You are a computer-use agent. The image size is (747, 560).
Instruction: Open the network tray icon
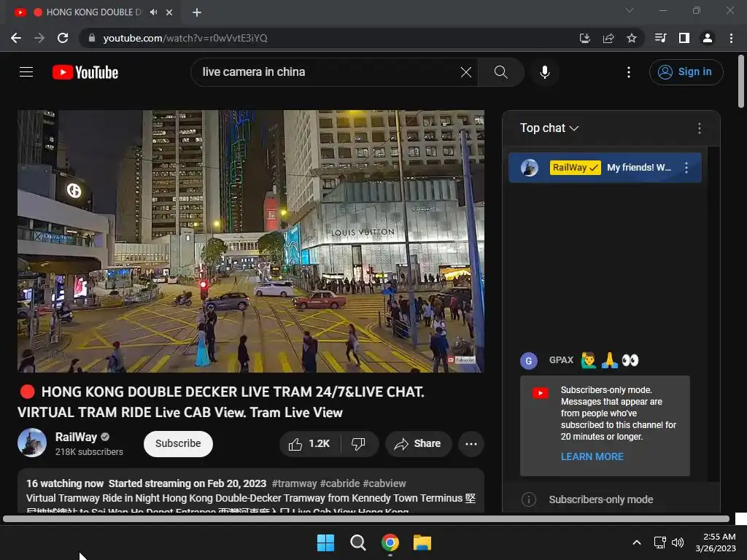[659, 542]
